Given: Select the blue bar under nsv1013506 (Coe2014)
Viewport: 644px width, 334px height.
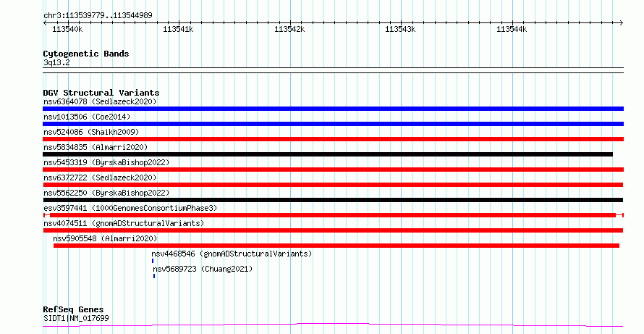Looking at the screenshot, I should click(x=333, y=124).
